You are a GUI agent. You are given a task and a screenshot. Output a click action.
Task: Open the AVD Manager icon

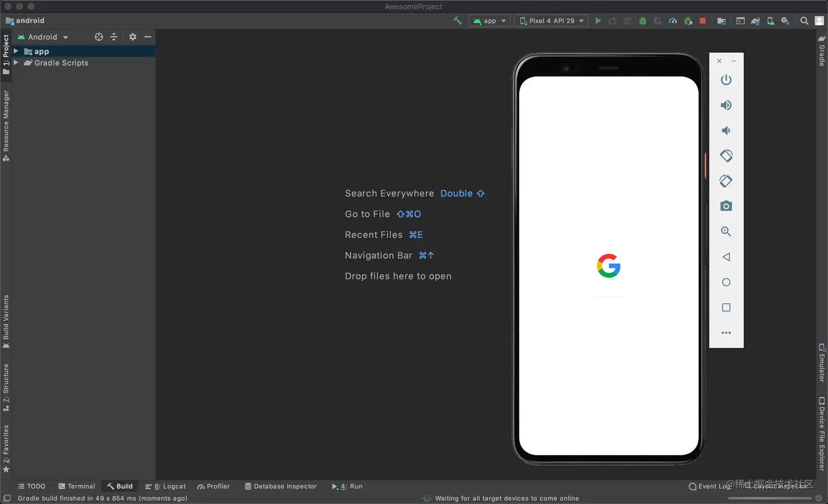(x=771, y=21)
